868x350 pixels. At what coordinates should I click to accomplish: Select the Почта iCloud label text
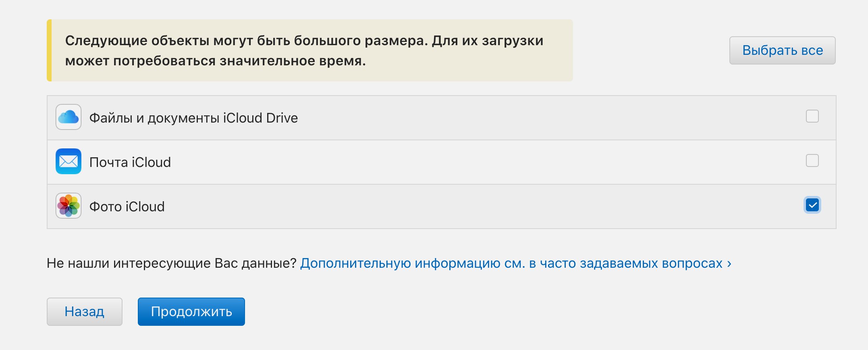click(x=130, y=162)
